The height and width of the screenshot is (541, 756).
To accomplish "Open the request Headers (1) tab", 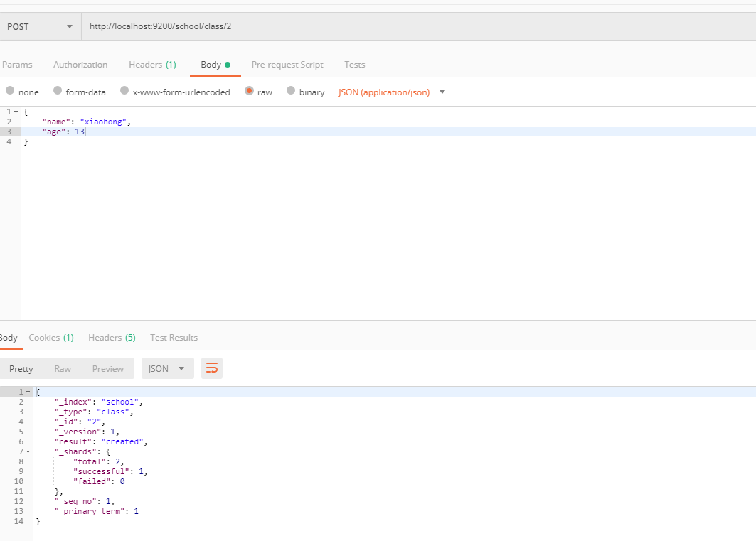I will point(152,65).
